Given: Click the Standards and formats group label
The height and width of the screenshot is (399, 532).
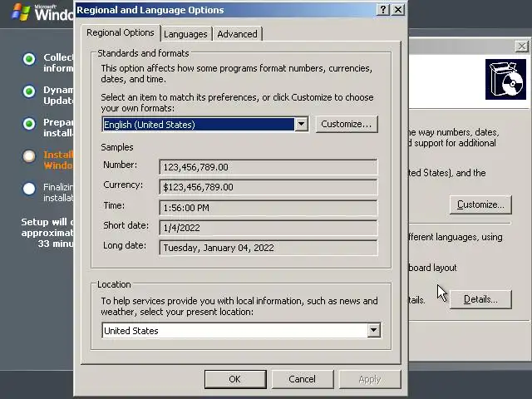Looking at the screenshot, I should click(x=143, y=53).
